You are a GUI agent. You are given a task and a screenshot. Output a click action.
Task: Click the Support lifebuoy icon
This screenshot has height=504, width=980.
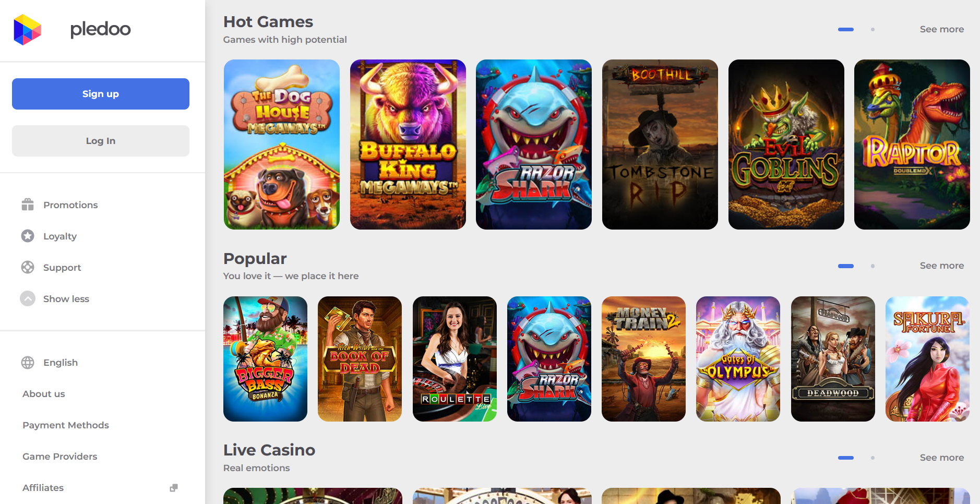28,267
